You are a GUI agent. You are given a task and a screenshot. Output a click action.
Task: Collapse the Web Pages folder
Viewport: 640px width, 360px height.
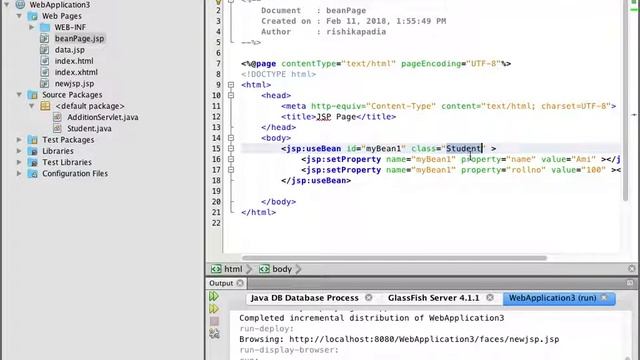point(19,16)
